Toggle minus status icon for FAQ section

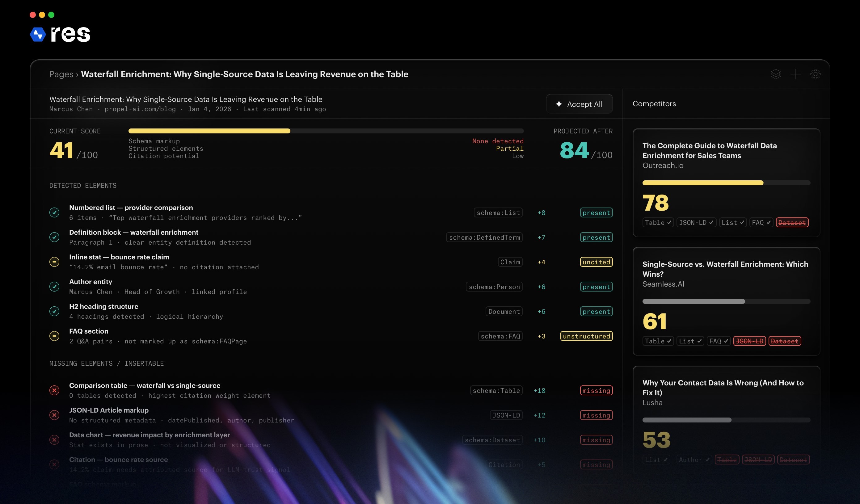tap(54, 336)
